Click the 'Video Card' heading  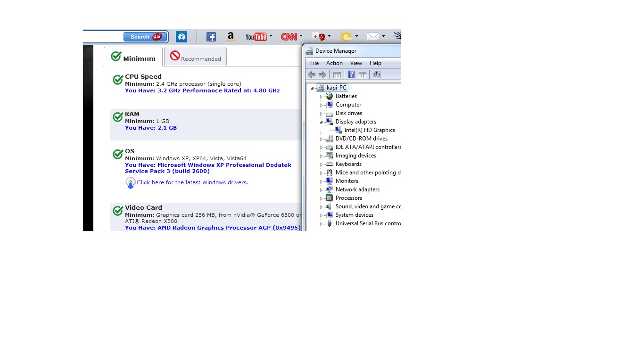[143, 207]
